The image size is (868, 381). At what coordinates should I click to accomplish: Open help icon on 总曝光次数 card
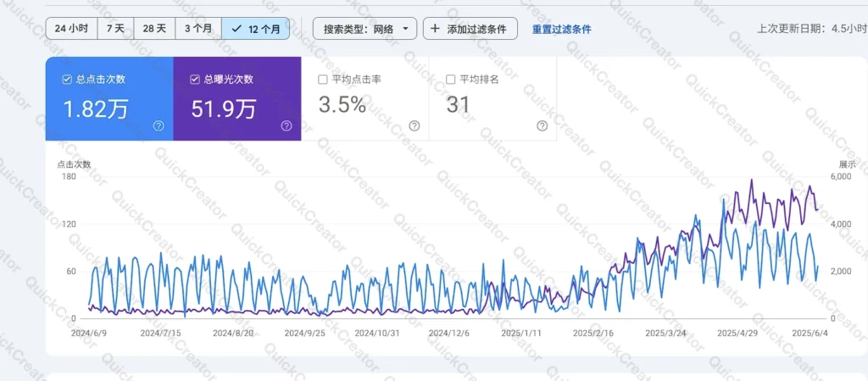(287, 126)
